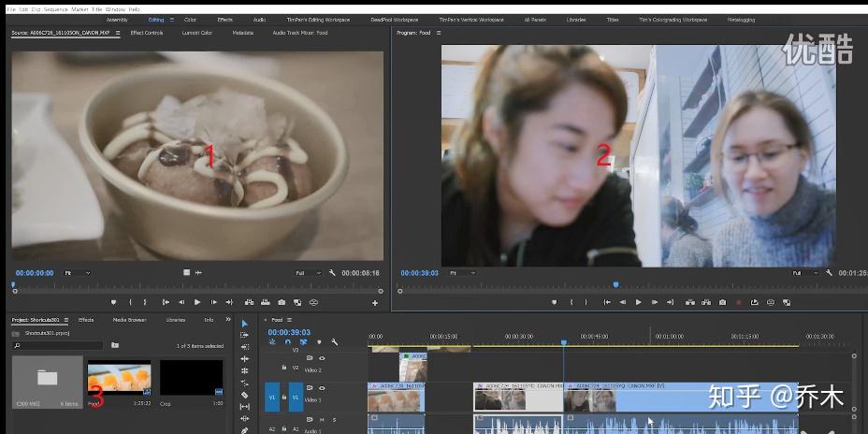Select the Food sequence thumbnail
868x434 pixels.
pos(119,378)
